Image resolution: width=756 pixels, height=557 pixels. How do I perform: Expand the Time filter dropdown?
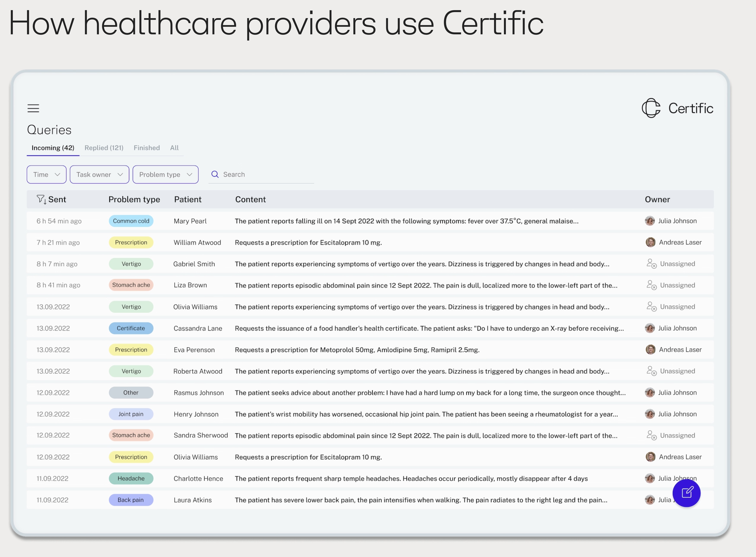point(47,174)
